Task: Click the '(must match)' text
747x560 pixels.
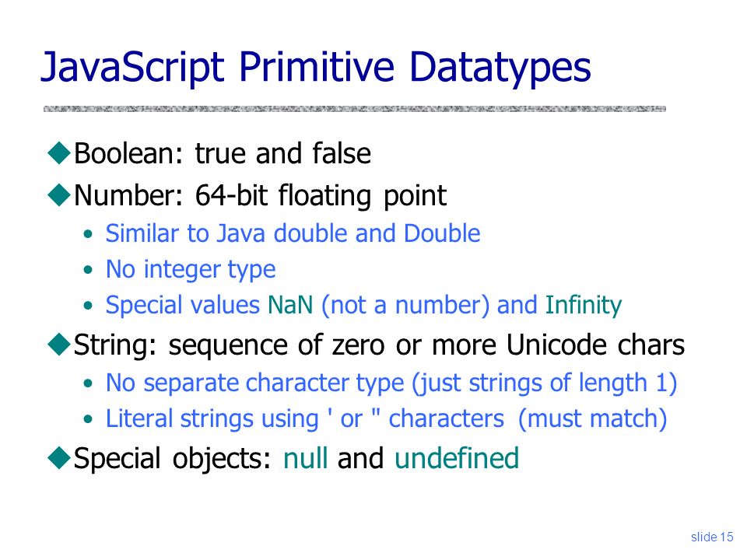Action: [x=593, y=419]
